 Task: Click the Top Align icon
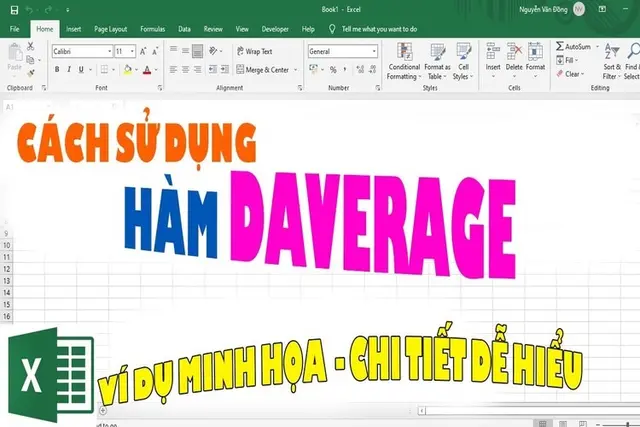coord(173,50)
